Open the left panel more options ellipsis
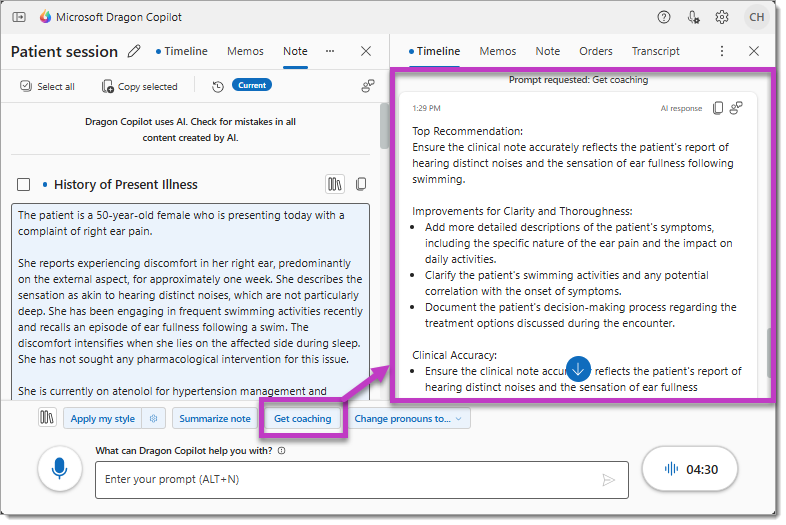Image resolution: width=786 pixels, height=525 pixels. 330,51
